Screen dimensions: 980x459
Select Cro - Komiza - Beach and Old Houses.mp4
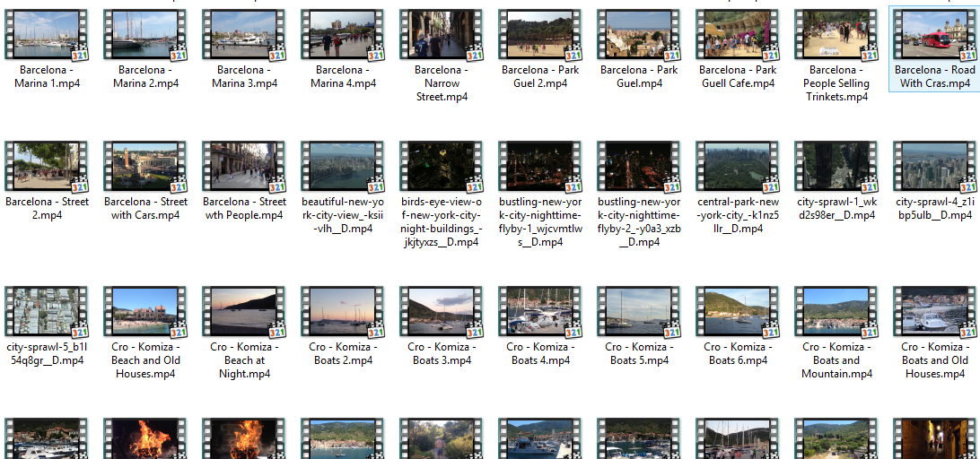point(145,313)
